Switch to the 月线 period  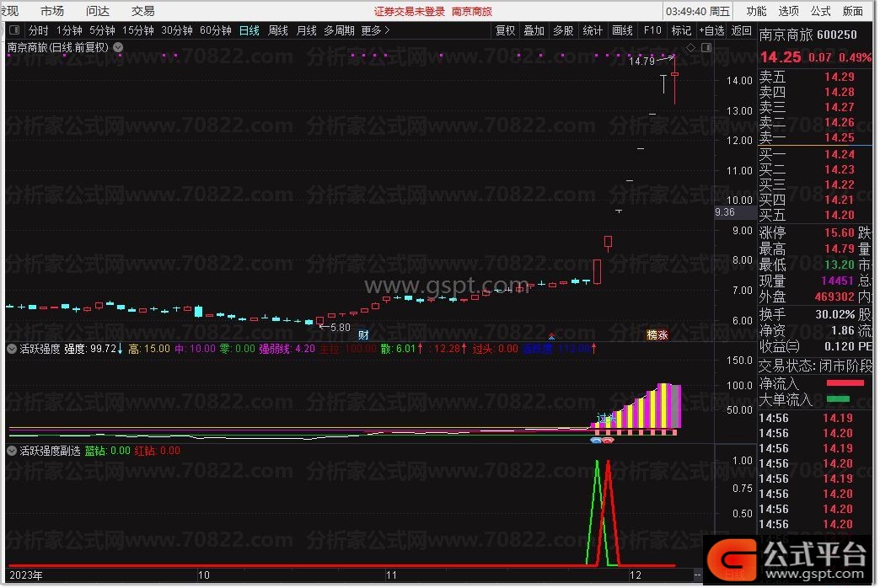tap(307, 30)
